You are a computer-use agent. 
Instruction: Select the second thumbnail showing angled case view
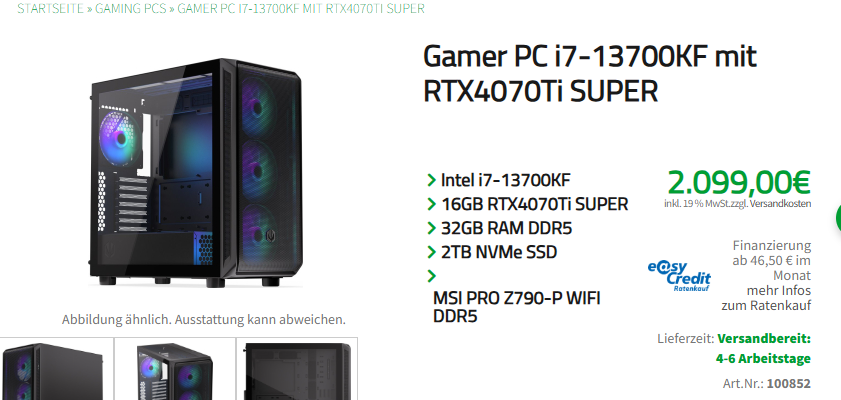pyautogui.click(x=175, y=371)
